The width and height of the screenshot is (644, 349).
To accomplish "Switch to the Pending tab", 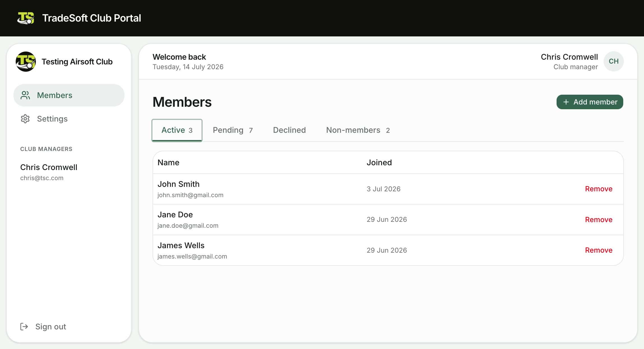I will tap(233, 130).
